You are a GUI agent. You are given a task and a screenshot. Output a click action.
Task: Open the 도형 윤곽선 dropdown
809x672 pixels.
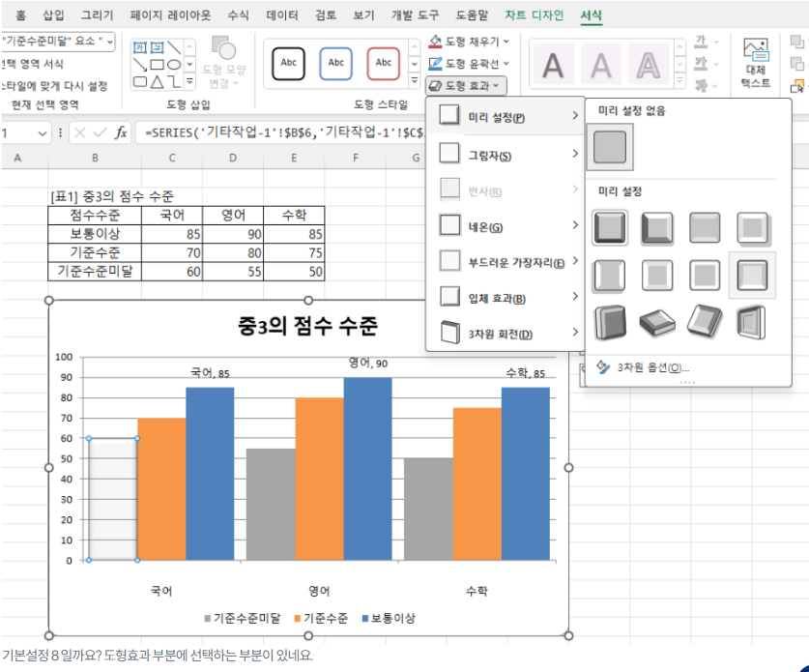pyautogui.click(x=470, y=64)
